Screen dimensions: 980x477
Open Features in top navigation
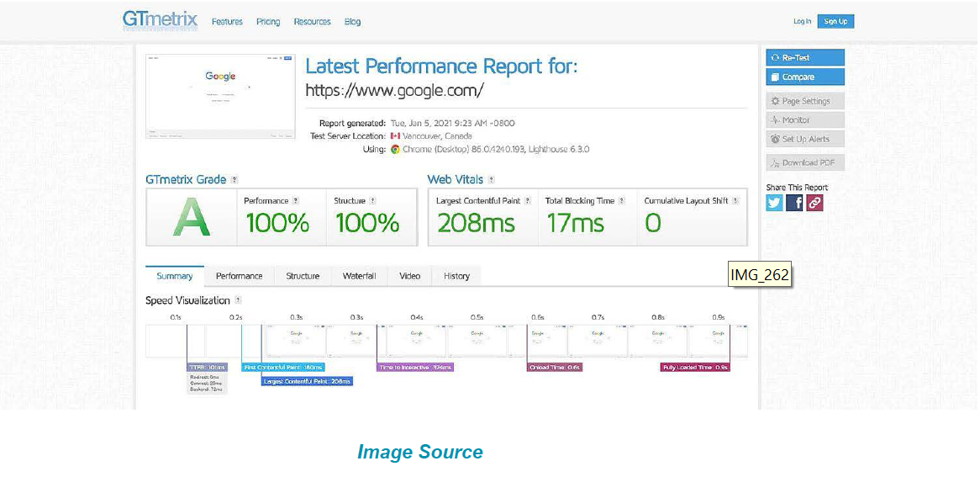point(227,22)
